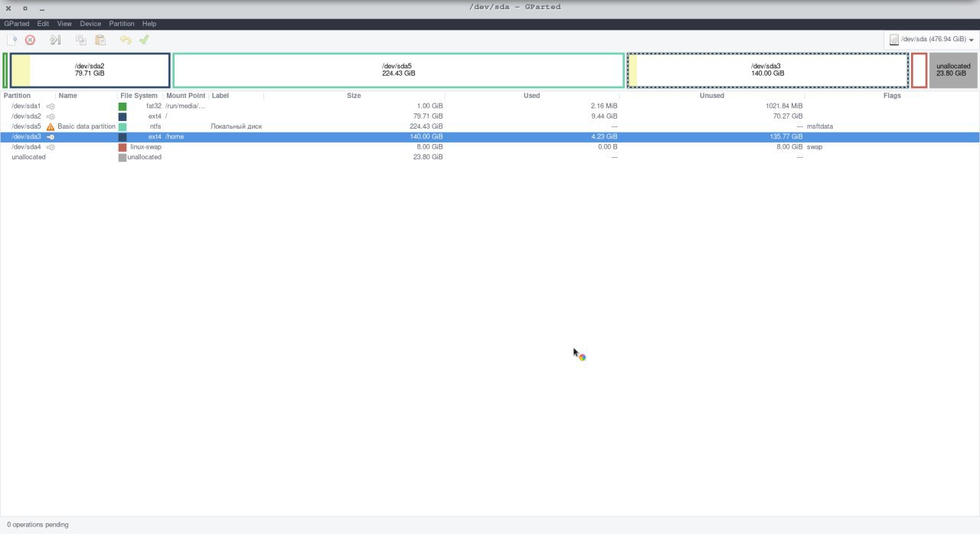Select the thin green sda1 block in disk map
This screenshot has width=980, height=534.
(x=5, y=70)
